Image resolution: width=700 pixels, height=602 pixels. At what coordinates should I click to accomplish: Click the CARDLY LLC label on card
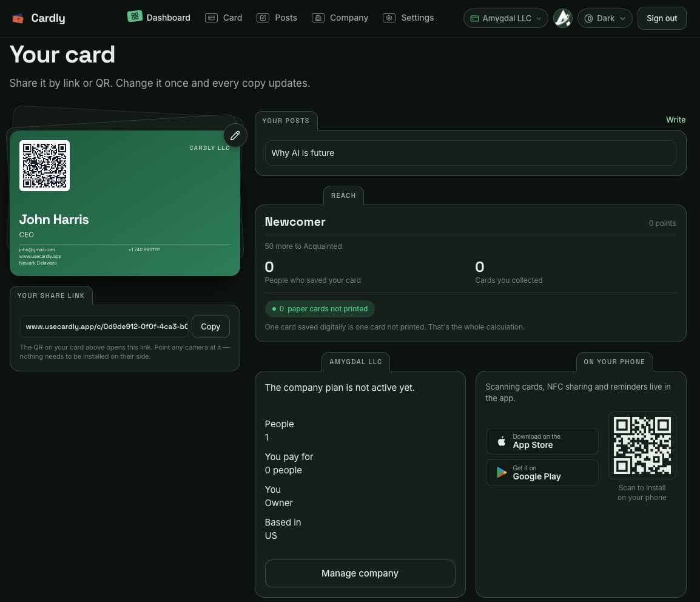pyautogui.click(x=209, y=148)
